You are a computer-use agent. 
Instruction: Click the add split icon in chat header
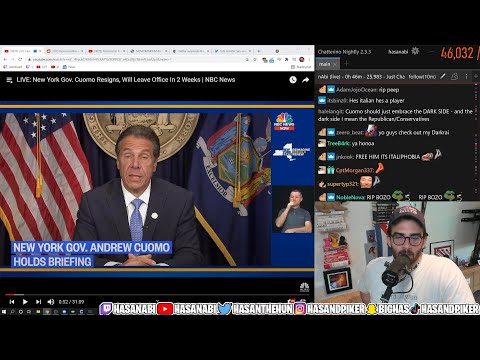click(x=476, y=76)
